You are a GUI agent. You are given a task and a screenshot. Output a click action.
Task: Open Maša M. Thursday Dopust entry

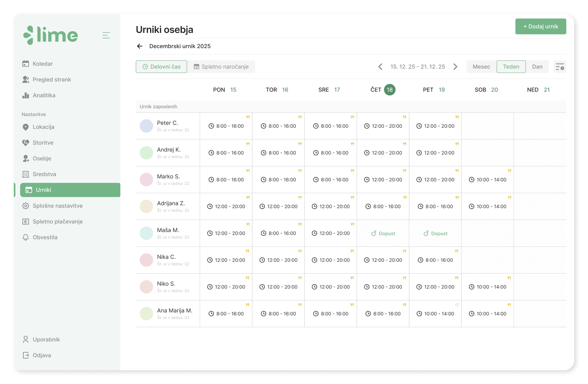(x=383, y=234)
